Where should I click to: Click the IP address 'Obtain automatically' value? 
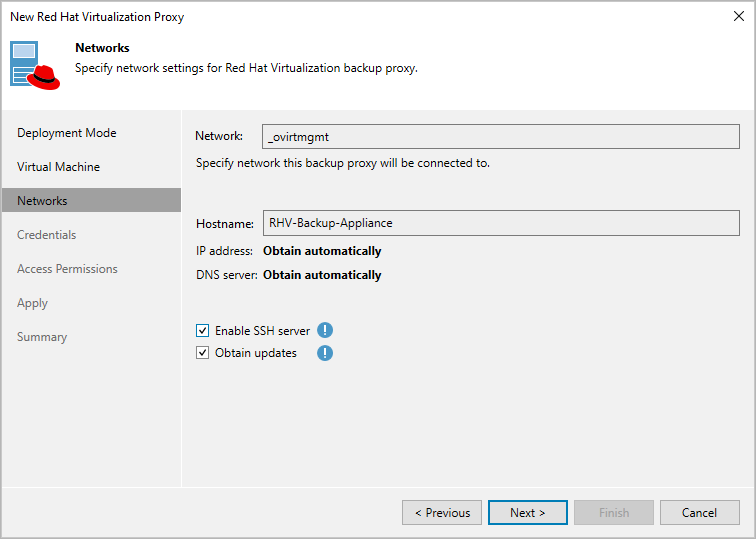tap(322, 251)
